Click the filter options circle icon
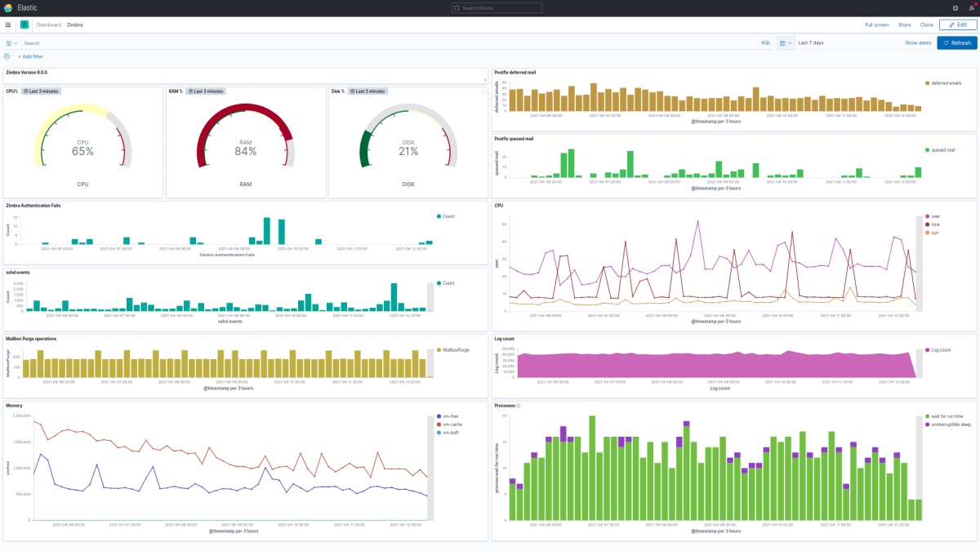The height and width of the screenshot is (551, 980). 7,56
